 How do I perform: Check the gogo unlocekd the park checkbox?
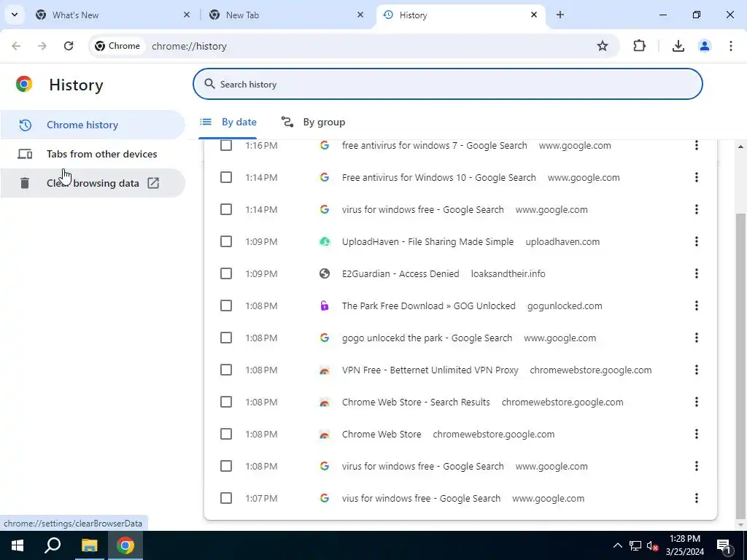[226, 338]
